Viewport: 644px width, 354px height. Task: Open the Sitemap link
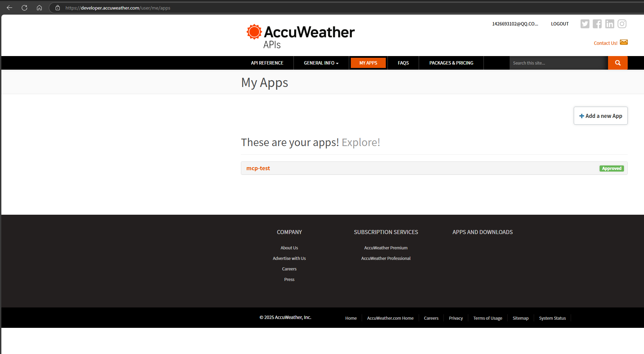pyautogui.click(x=520, y=318)
